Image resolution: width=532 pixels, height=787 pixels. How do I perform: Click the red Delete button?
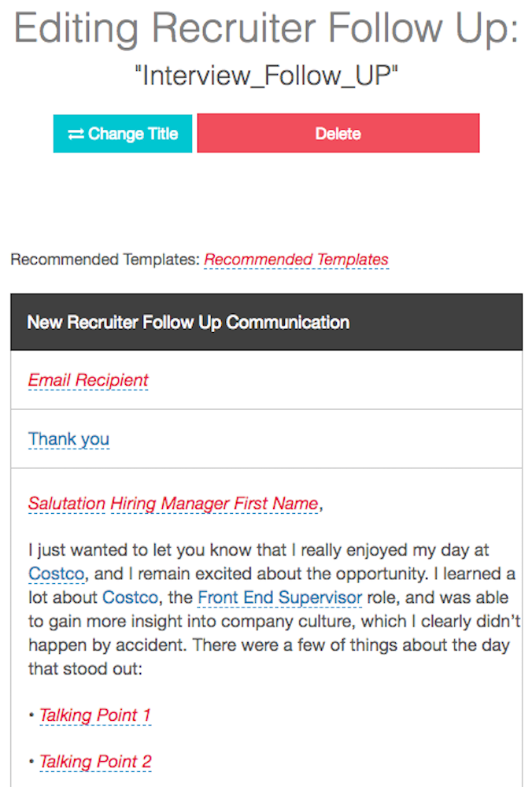pyautogui.click(x=338, y=133)
